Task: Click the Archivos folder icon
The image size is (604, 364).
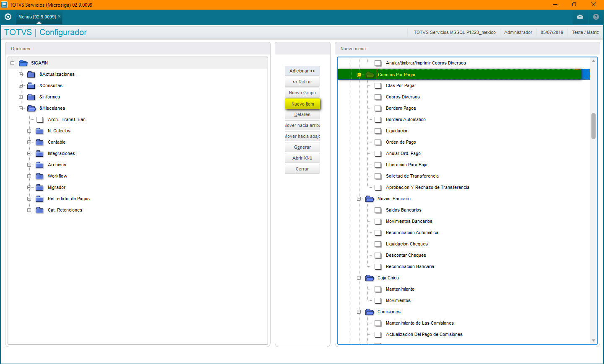Action: [39, 165]
